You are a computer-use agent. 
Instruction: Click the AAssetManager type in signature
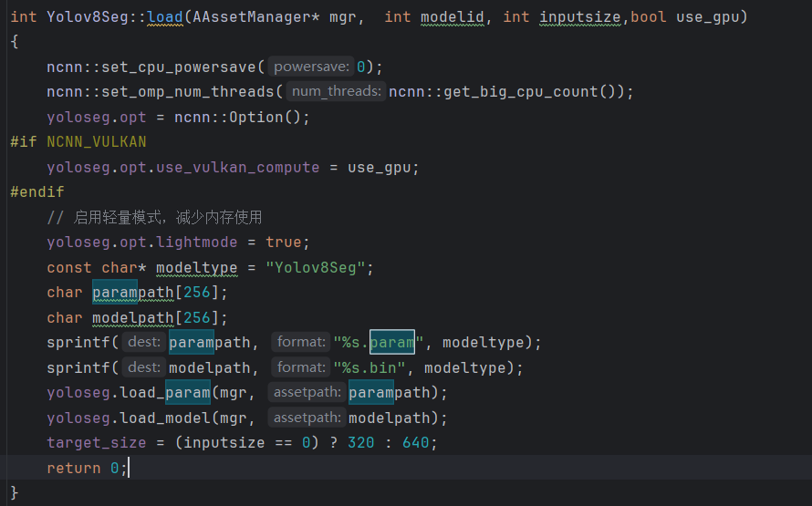251,17
